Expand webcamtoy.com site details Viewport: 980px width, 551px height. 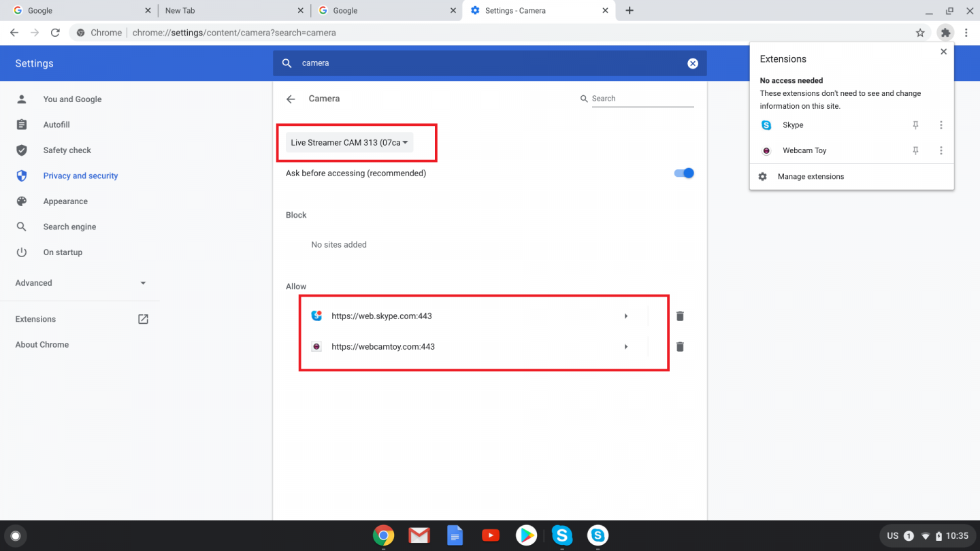tap(625, 347)
